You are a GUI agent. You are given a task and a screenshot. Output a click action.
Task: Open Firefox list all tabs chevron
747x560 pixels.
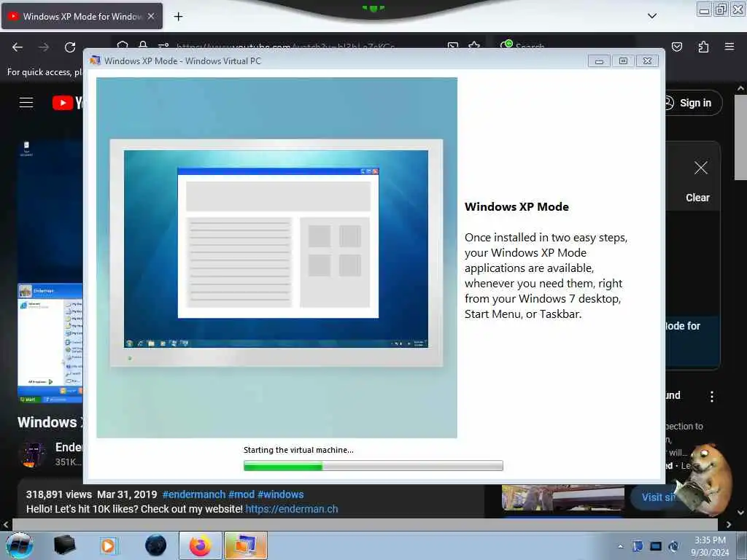coord(652,16)
